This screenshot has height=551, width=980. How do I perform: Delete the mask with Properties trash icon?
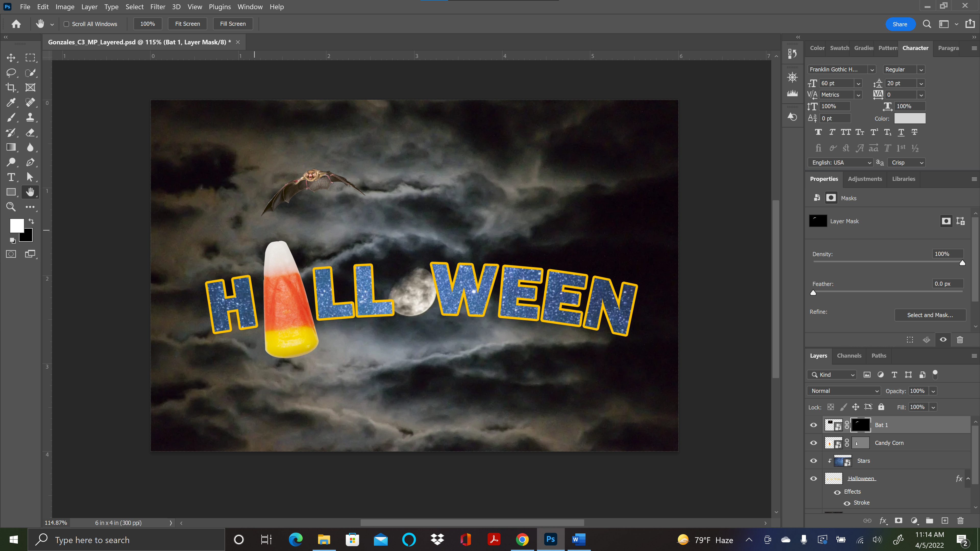[x=960, y=340]
